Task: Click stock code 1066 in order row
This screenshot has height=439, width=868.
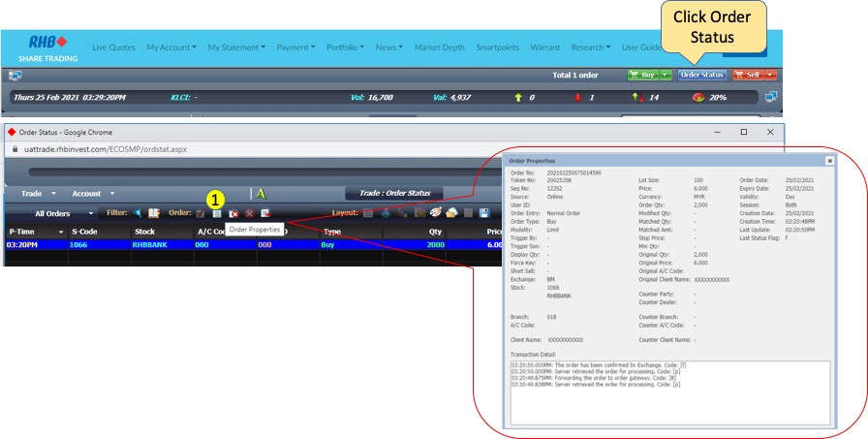Action: 99,244
